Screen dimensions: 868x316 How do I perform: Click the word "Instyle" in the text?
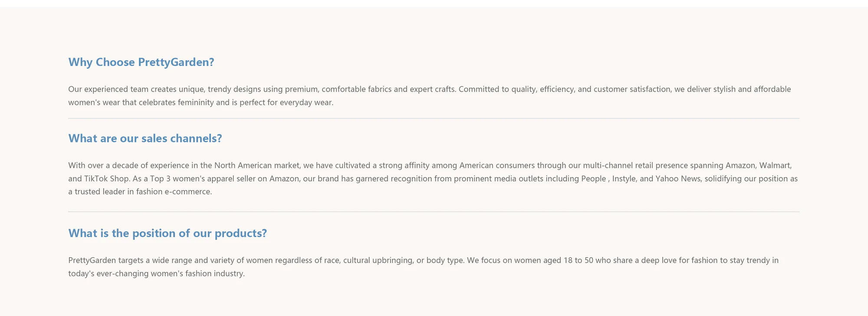tap(624, 178)
